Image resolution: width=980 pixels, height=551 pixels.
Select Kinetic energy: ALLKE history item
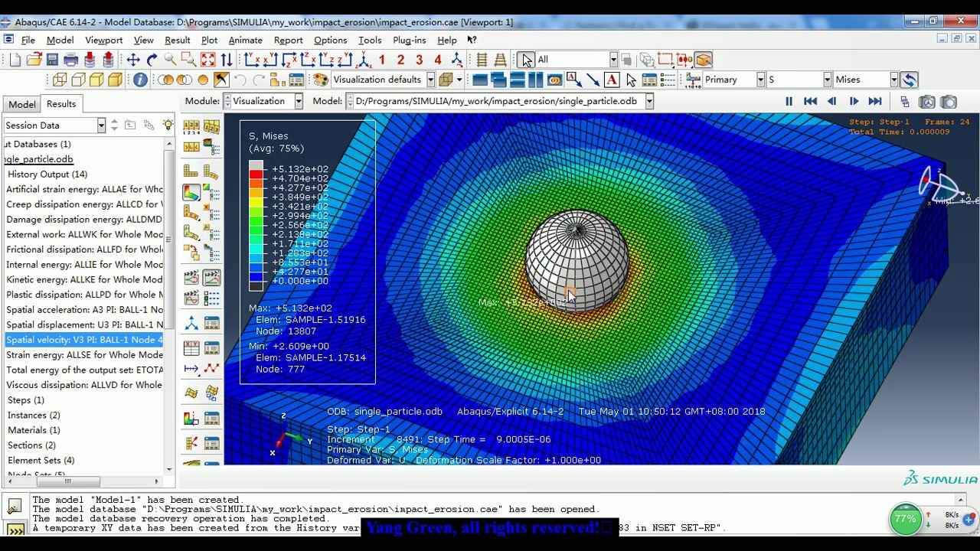coord(84,279)
